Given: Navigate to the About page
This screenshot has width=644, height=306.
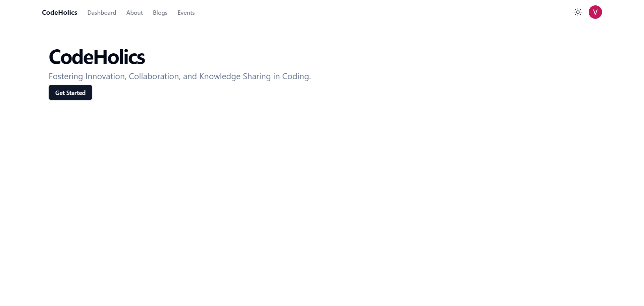Looking at the screenshot, I should (135, 13).
